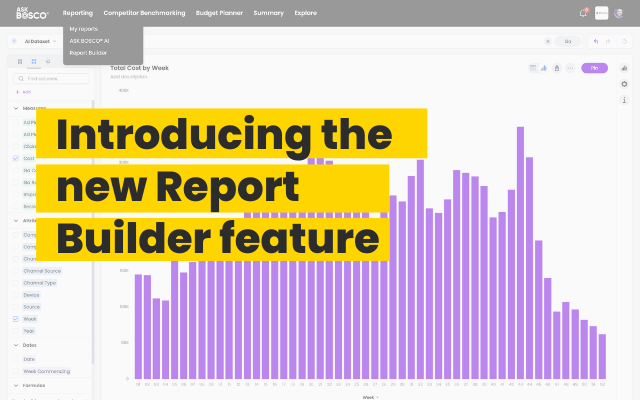The width and height of the screenshot is (640, 400).
Task: Check the Channel Type checkbox
Action: pyautogui.click(x=16, y=283)
